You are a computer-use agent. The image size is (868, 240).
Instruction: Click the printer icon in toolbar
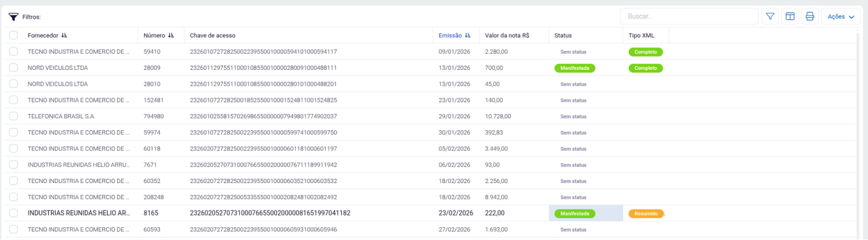810,16
